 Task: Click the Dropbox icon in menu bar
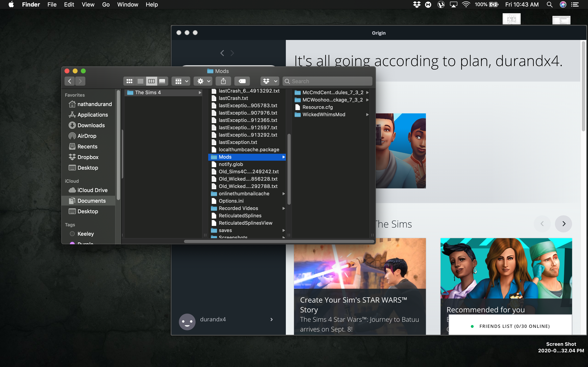pyautogui.click(x=416, y=5)
